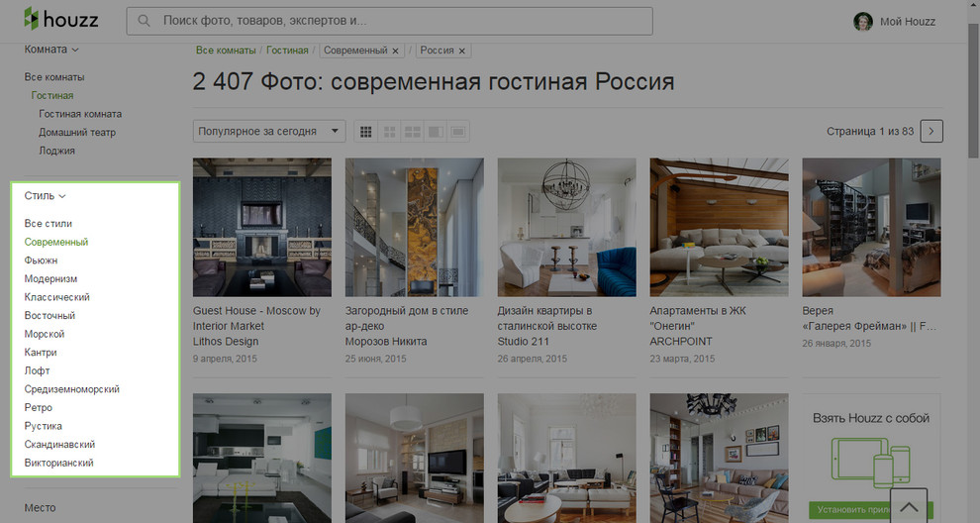Choose the side-by-side view layout icon
Screen dimensions: 980x523
click(x=436, y=132)
